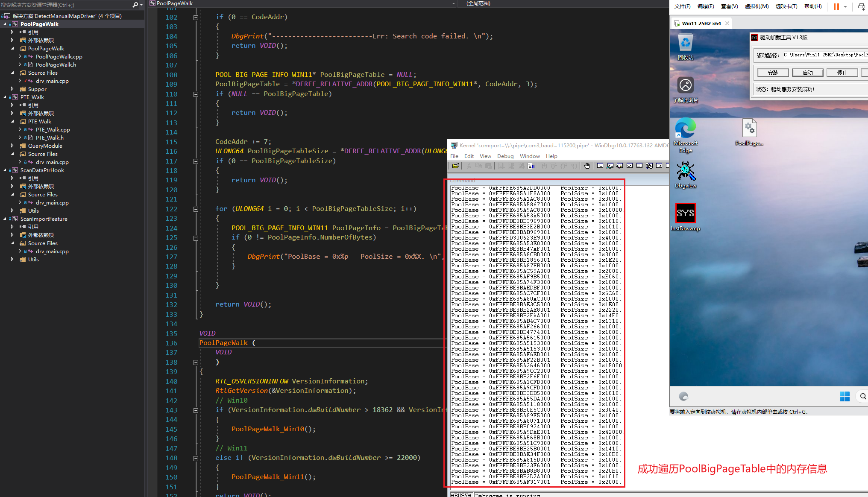
Task: Open the WinDbg Disassembly window icon
Action: (659, 166)
